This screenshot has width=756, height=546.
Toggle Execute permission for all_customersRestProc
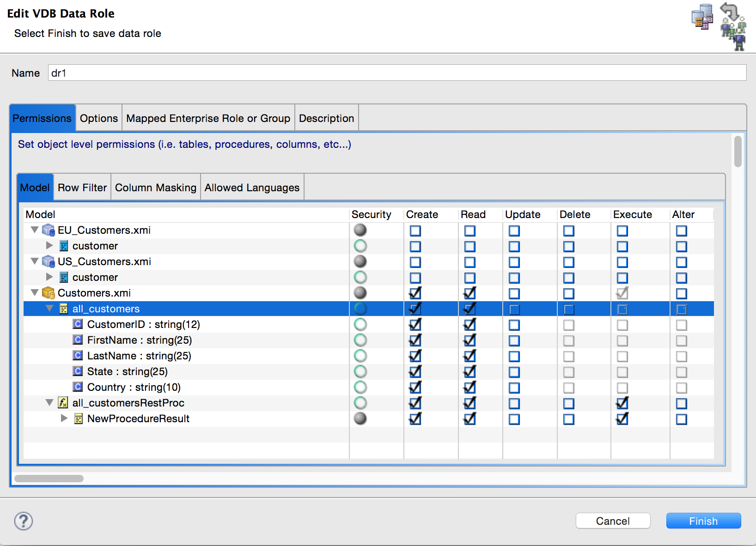pyautogui.click(x=622, y=403)
